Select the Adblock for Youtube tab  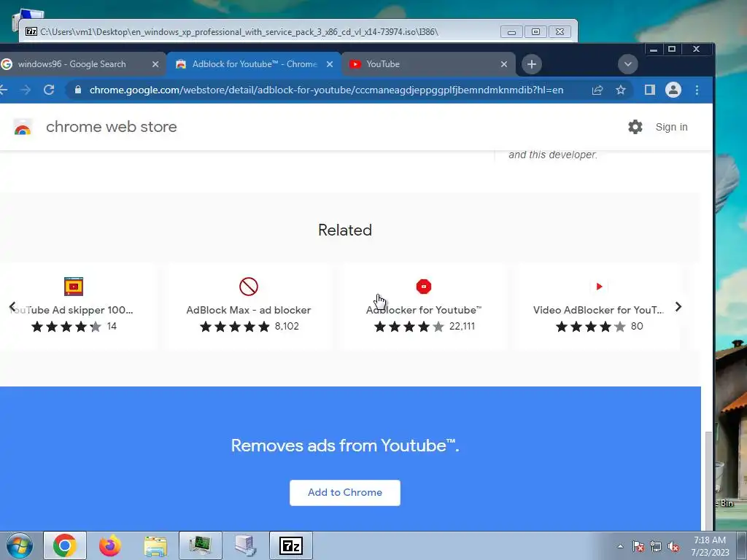tap(253, 64)
